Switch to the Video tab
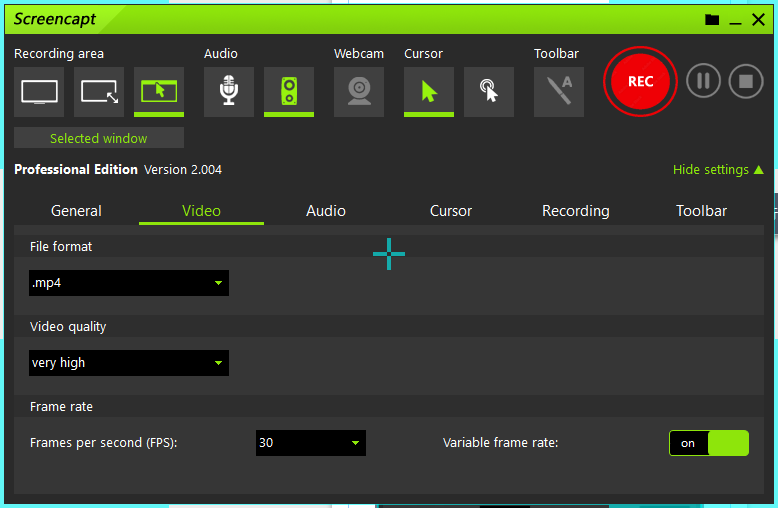Image resolution: width=778 pixels, height=508 pixels. click(x=201, y=211)
